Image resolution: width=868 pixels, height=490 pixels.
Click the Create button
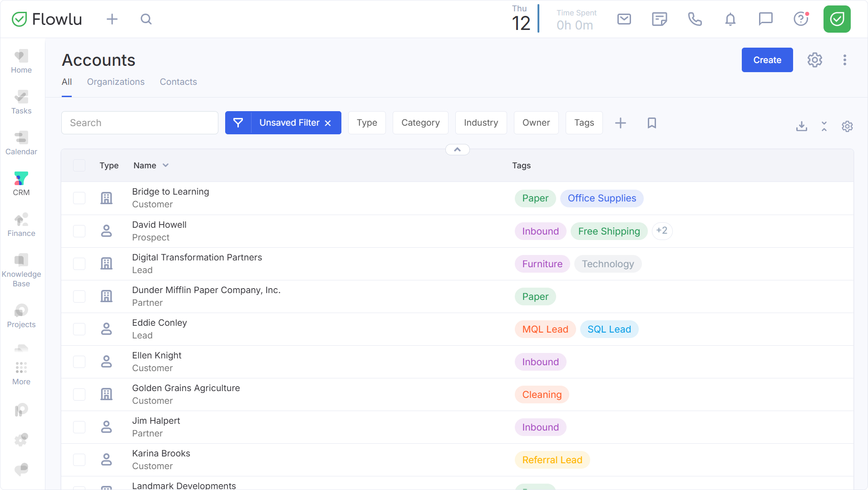[x=767, y=60]
